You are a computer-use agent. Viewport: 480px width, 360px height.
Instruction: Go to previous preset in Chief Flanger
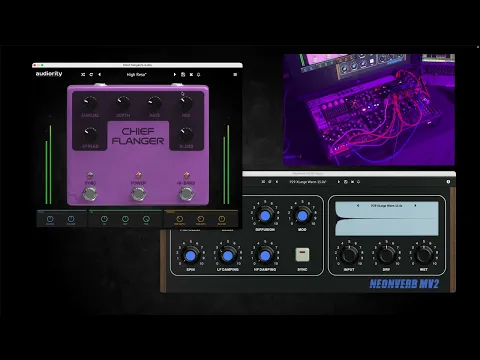point(99,75)
